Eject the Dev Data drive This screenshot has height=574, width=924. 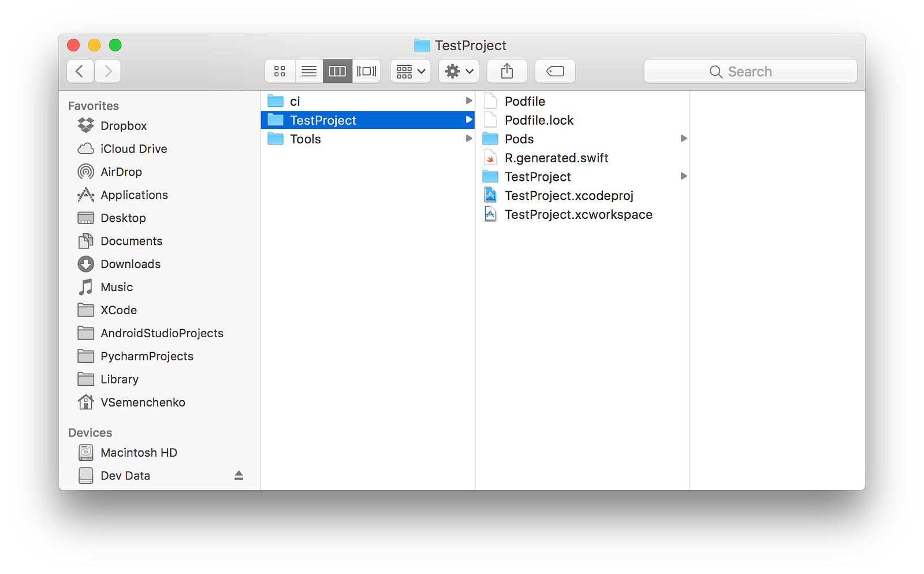[x=239, y=475]
